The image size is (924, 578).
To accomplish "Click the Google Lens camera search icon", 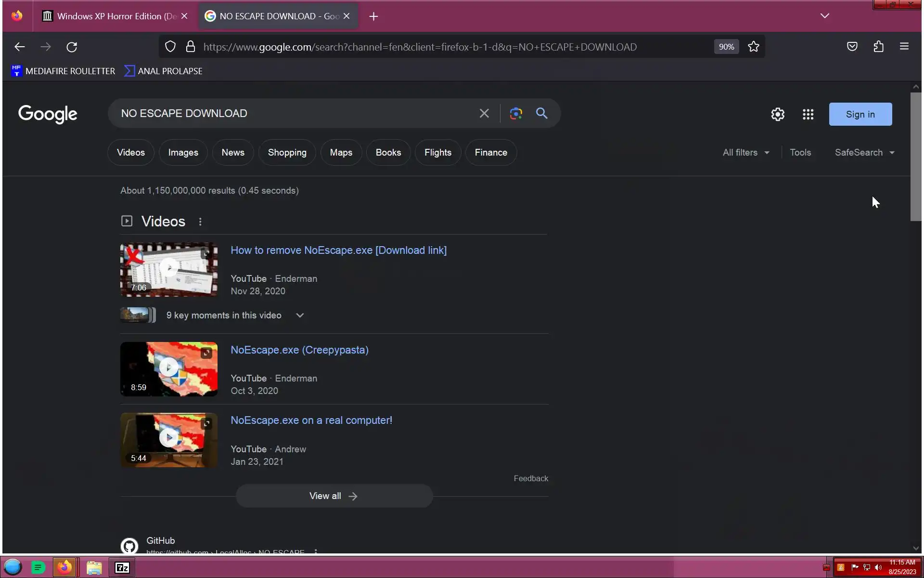I will point(516,114).
